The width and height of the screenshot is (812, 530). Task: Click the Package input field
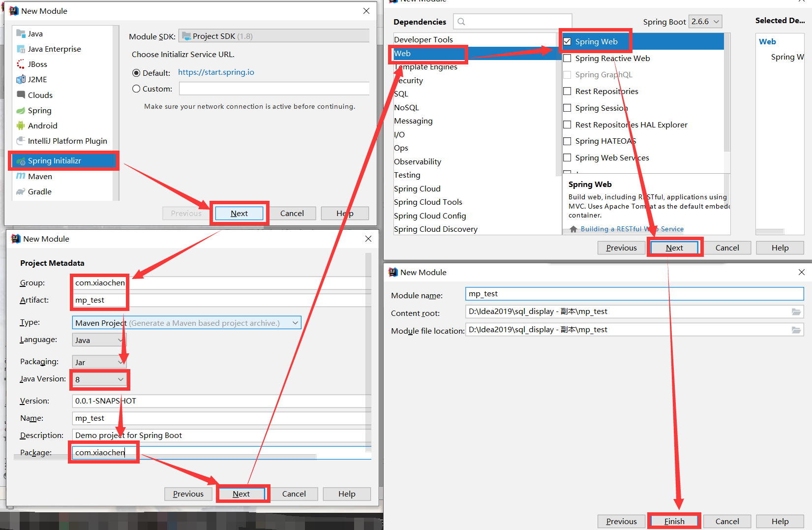221,452
